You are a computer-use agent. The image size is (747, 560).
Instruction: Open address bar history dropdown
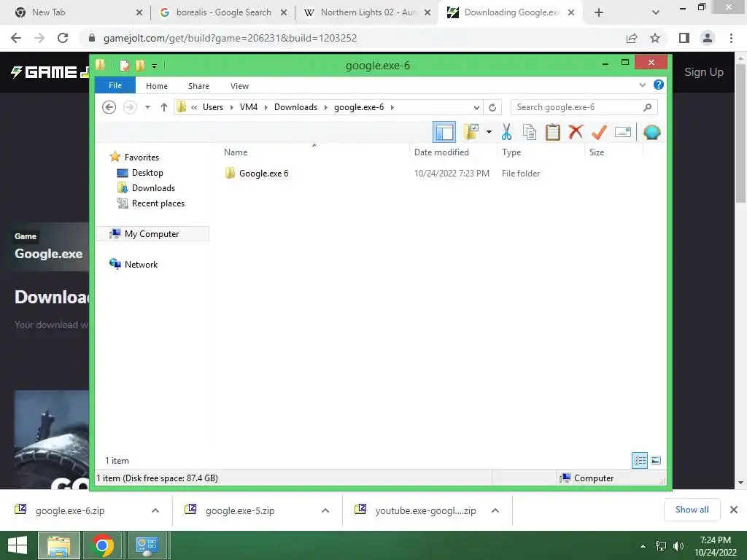476,108
